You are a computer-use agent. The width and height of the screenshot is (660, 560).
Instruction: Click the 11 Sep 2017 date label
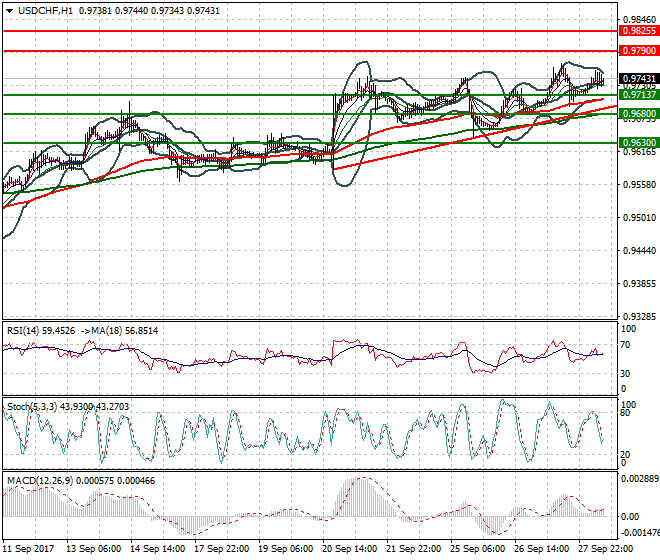(x=28, y=549)
